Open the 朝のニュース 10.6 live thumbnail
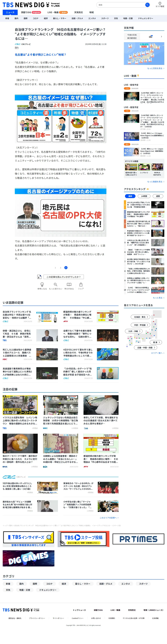The width and height of the screenshot is (167, 644). click(131, 152)
